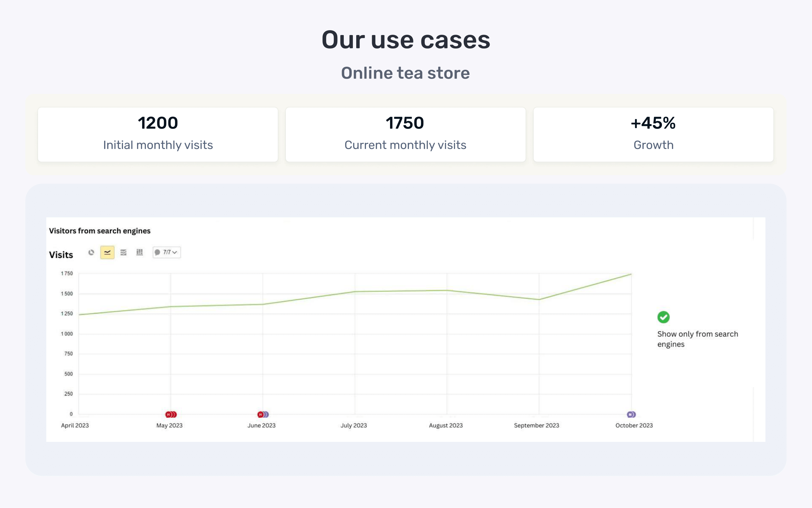Click the 'Online tea store' subtitle
Image resolution: width=812 pixels, height=508 pixels.
pyautogui.click(x=405, y=73)
